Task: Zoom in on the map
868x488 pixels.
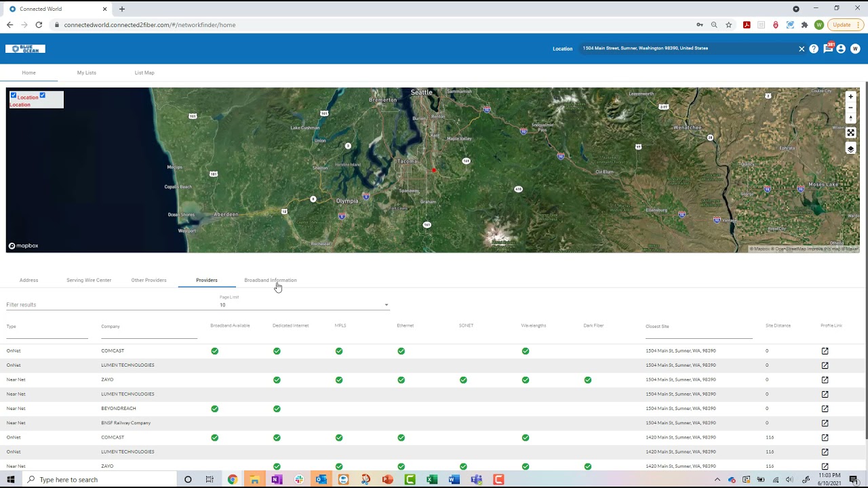Action: [850, 96]
